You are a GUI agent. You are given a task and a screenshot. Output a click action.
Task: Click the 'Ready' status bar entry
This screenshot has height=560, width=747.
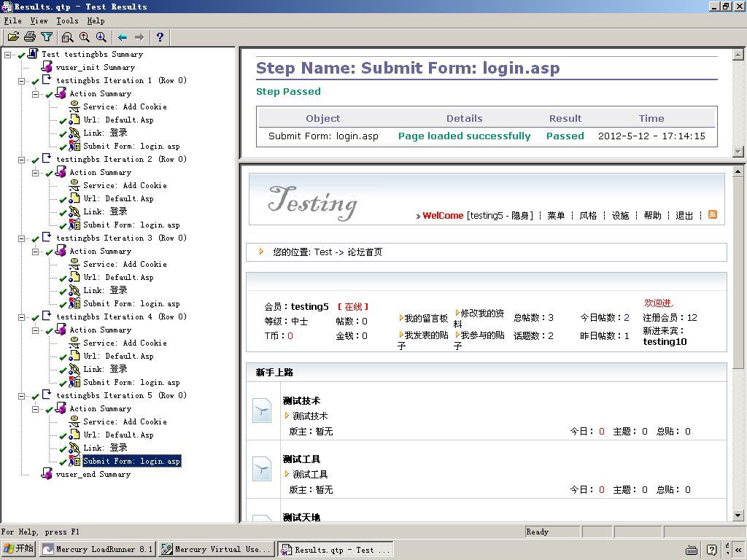click(552, 532)
